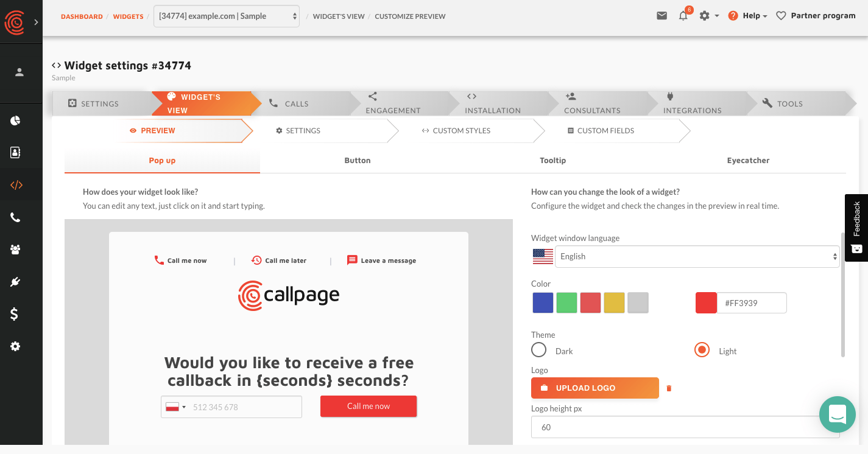
Task: Open the calls phone sidebar icon
Action: tap(16, 217)
